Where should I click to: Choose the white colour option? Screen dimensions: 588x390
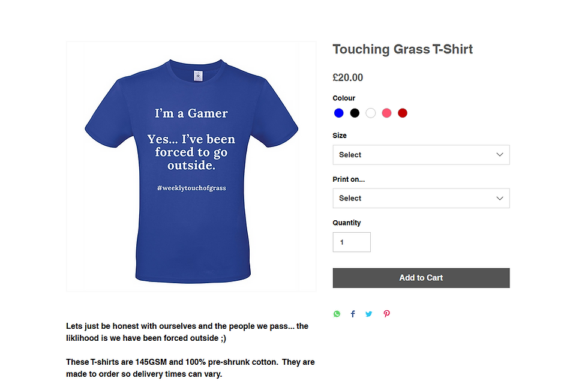click(x=371, y=113)
